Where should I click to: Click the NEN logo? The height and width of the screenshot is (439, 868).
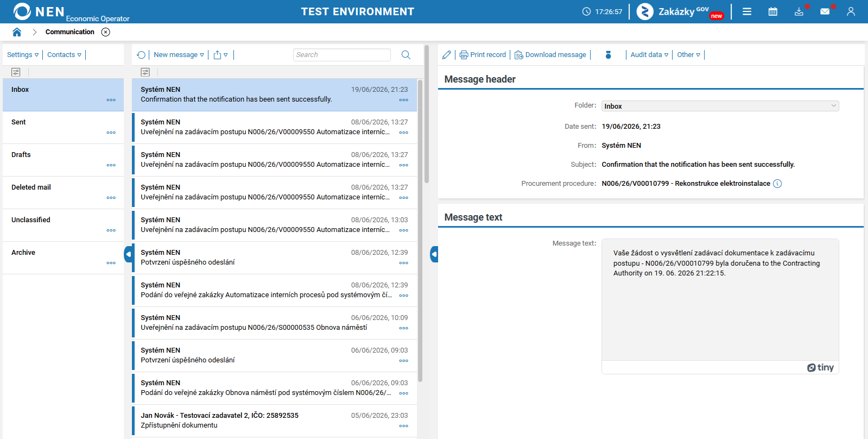[39, 11]
